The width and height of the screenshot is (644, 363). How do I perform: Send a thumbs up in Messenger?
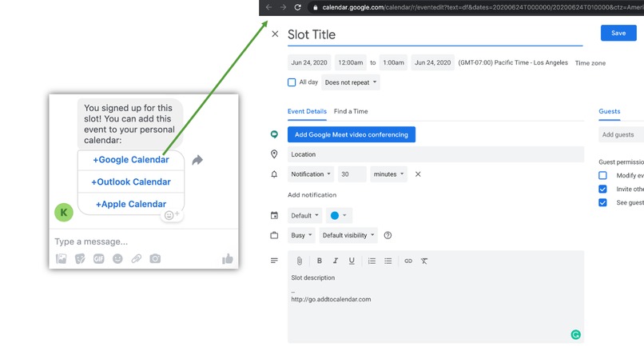click(x=227, y=258)
